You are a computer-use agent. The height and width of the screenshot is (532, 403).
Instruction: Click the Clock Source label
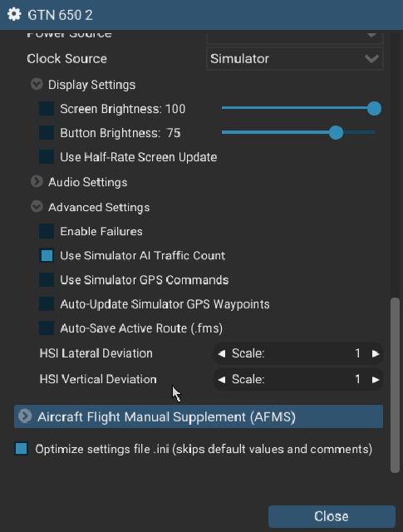coord(66,59)
